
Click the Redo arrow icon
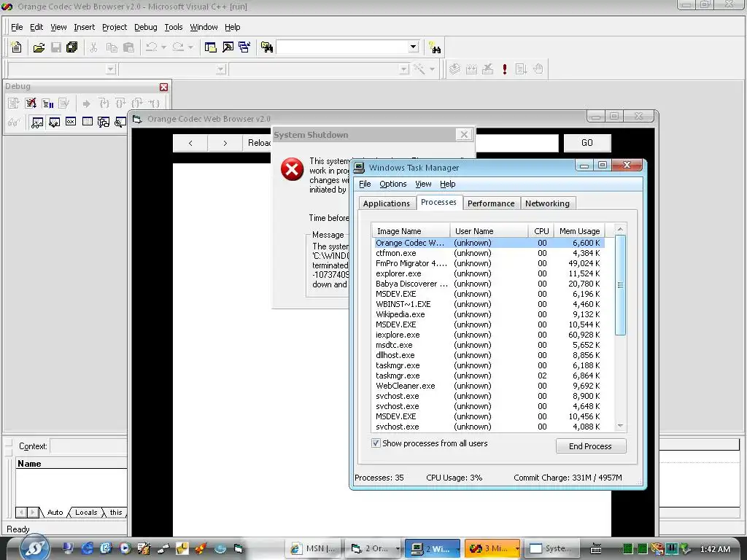pyautogui.click(x=178, y=47)
